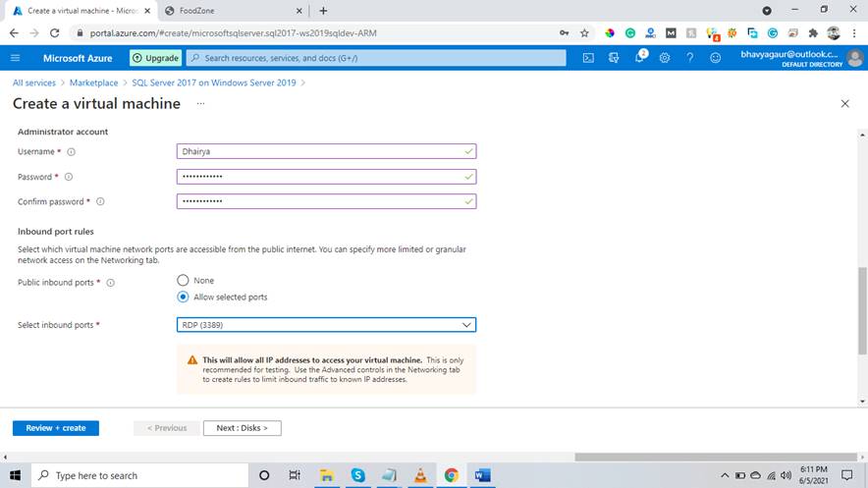
Task: Open the Help question mark icon
Action: [689, 58]
